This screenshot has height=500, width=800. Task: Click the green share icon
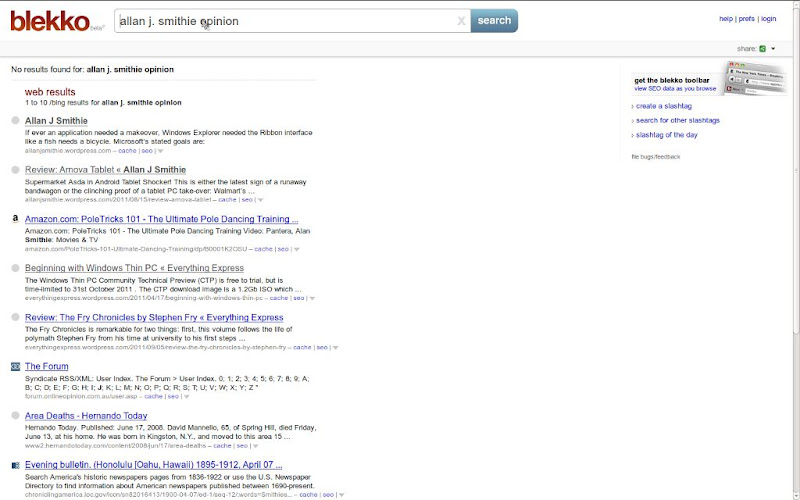tap(762, 49)
